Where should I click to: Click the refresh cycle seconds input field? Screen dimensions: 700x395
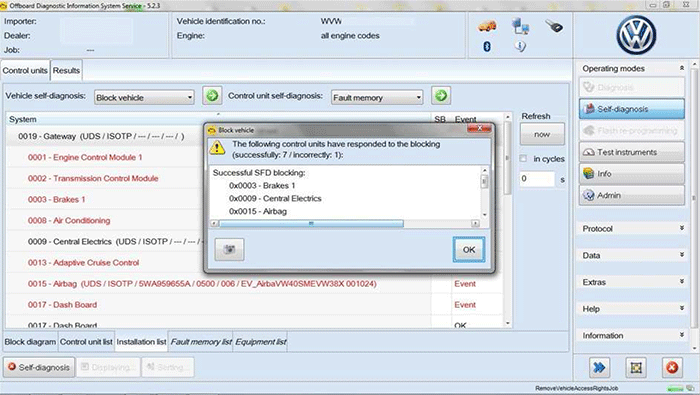(537, 179)
